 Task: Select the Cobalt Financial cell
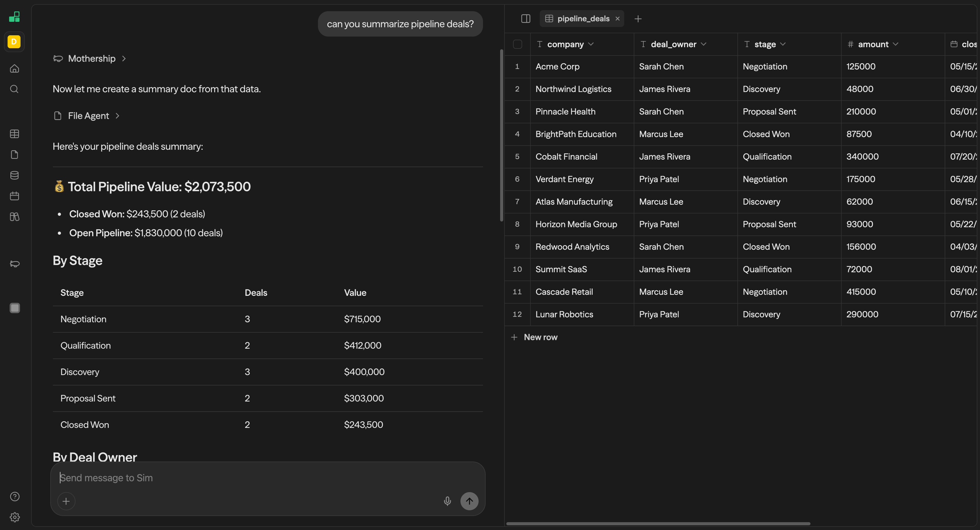click(x=582, y=157)
